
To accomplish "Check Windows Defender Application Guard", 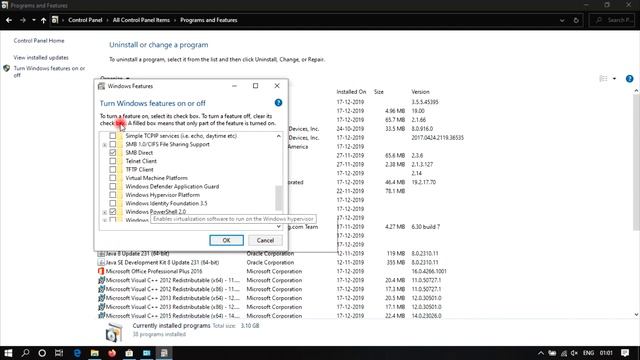I will click(x=113, y=187).
